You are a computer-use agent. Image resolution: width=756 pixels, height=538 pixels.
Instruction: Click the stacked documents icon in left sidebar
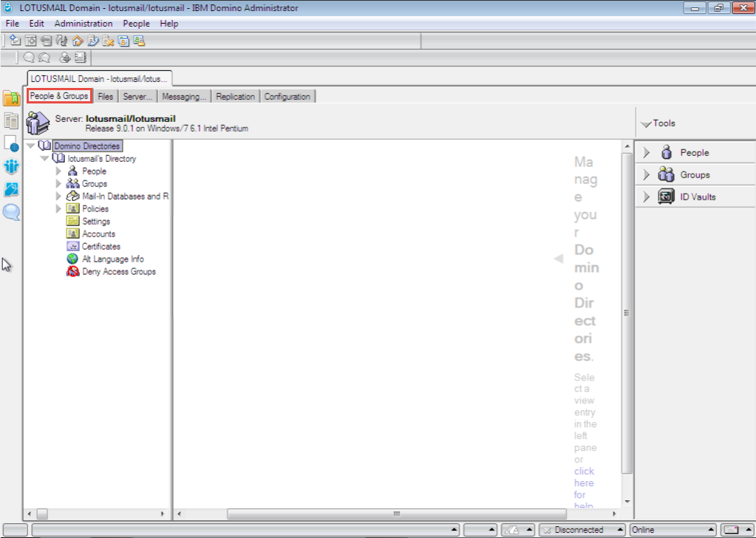coord(12,120)
